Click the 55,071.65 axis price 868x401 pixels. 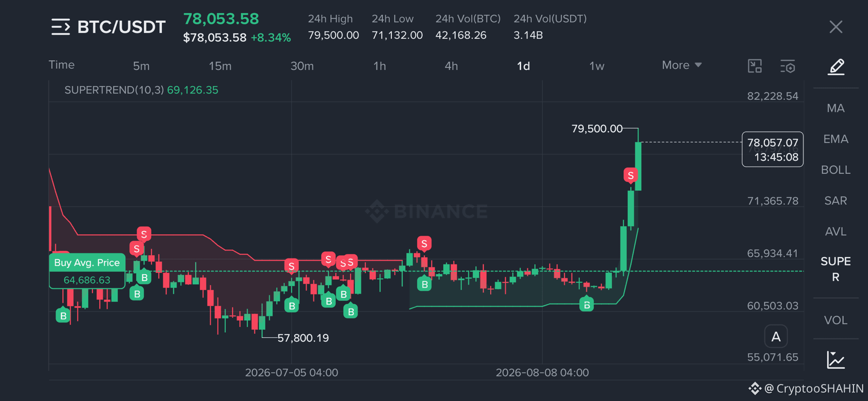click(x=773, y=357)
